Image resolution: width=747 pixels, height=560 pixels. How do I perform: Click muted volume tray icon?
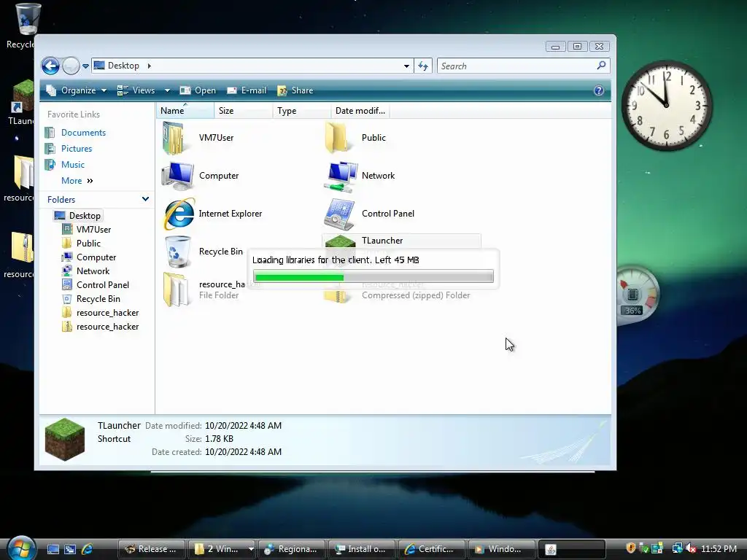click(x=691, y=548)
